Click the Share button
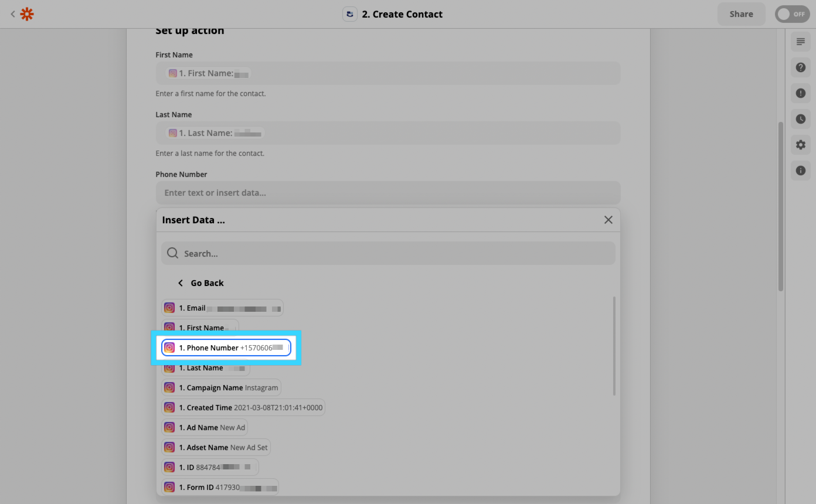The image size is (816, 504). pyautogui.click(x=742, y=14)
